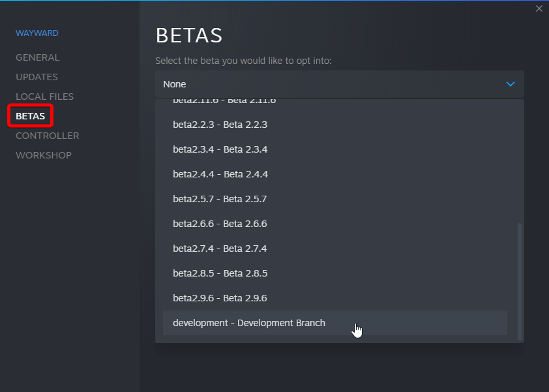The width and height of the screenshot is (549, 392).
Task: Open the General settings tab
Action: tap(37, 57)
